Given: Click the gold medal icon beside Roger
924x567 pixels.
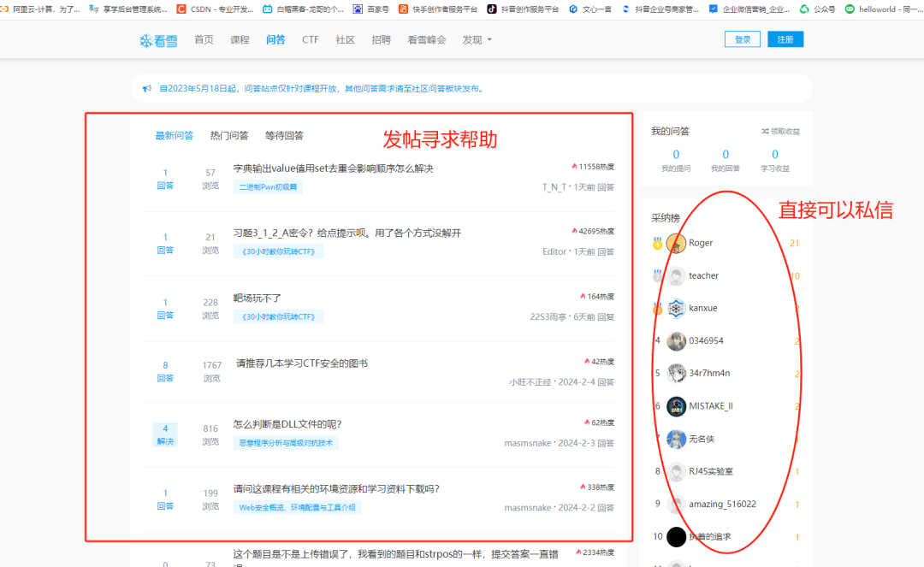Looking at the screenshot, I should [657, 244].
